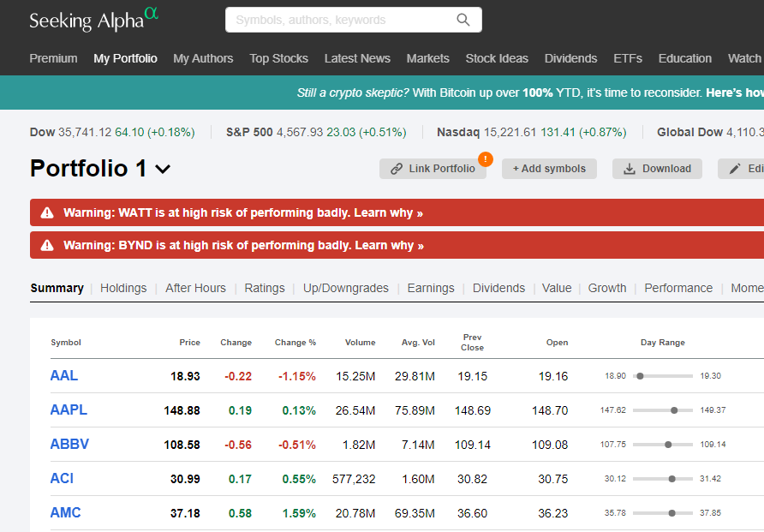Sort by the Price column header
This screenshot has width=764, height=532.
[x=189, y=343]
